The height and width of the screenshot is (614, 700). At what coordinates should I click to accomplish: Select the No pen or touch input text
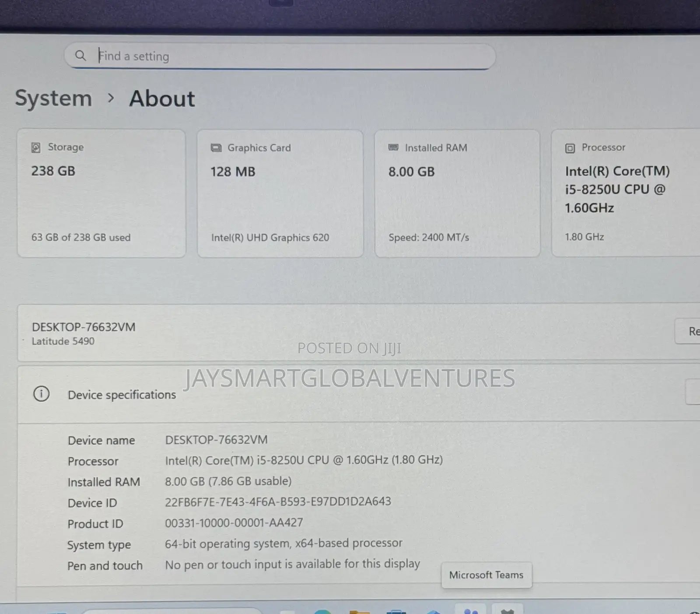[292, 564]
